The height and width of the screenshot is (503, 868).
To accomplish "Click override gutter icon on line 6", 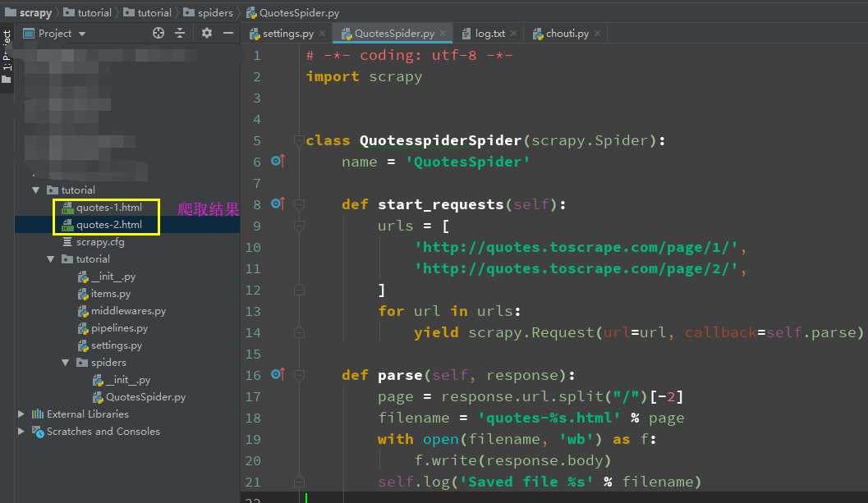I will (278, 161).
